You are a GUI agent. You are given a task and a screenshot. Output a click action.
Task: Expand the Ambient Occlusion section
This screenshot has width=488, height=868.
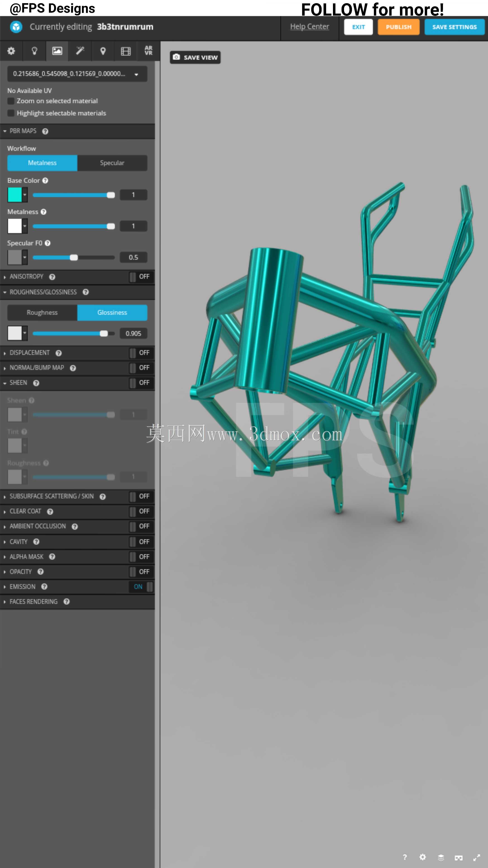click(5, 527)
